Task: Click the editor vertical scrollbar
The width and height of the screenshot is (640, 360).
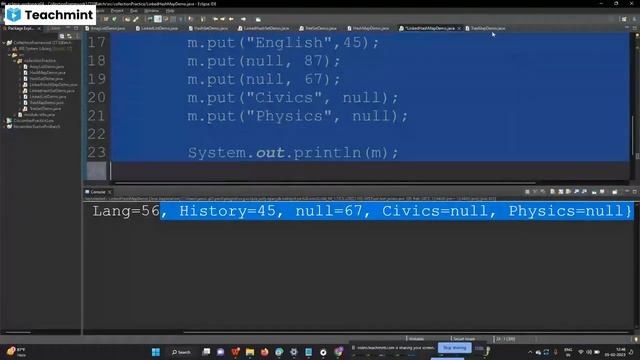Action: [x=633, y=135]
